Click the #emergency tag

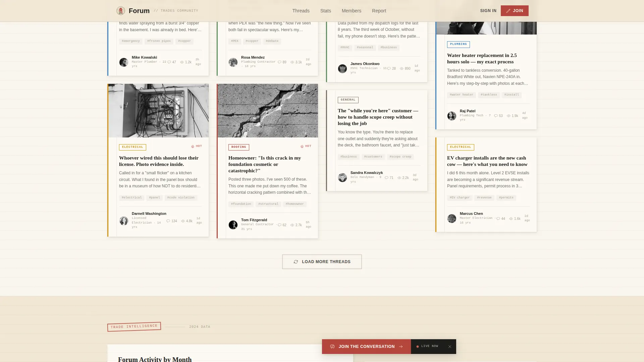[131, 41]
